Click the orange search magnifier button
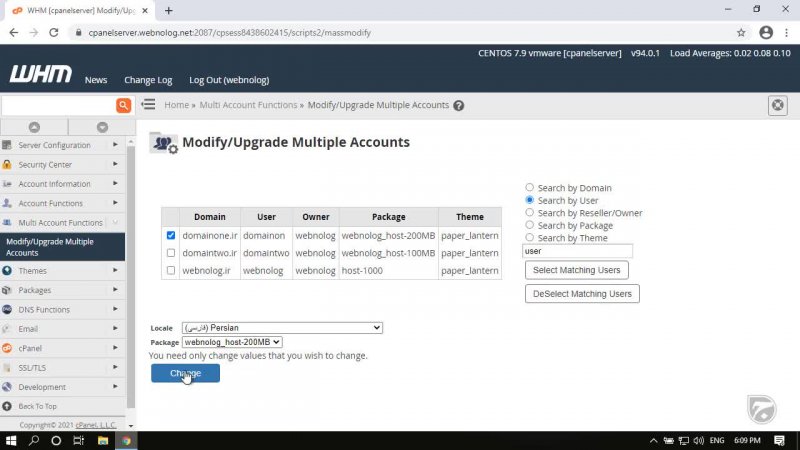Viewport: 800px width, 450px height. click(x=123, y=105)
